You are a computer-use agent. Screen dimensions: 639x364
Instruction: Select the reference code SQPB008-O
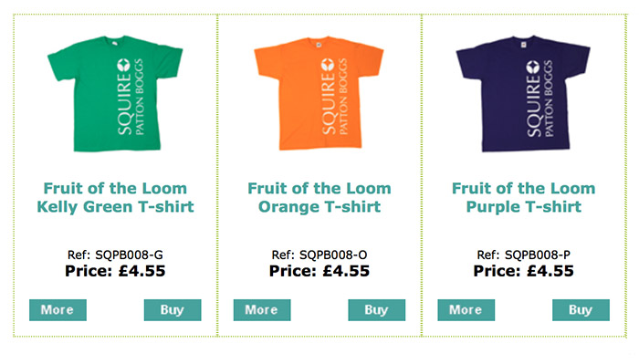[333, 255]
